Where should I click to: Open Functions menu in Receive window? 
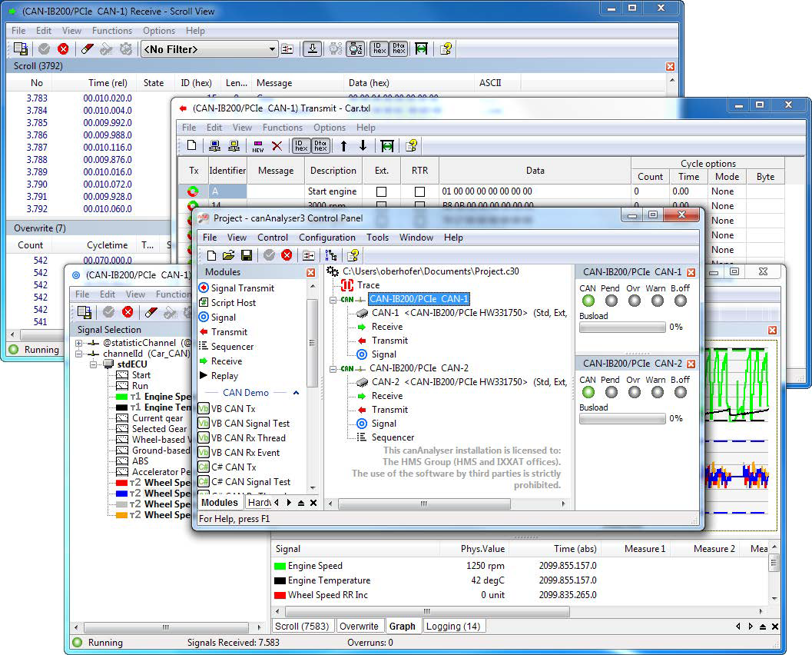click(112, 31)
